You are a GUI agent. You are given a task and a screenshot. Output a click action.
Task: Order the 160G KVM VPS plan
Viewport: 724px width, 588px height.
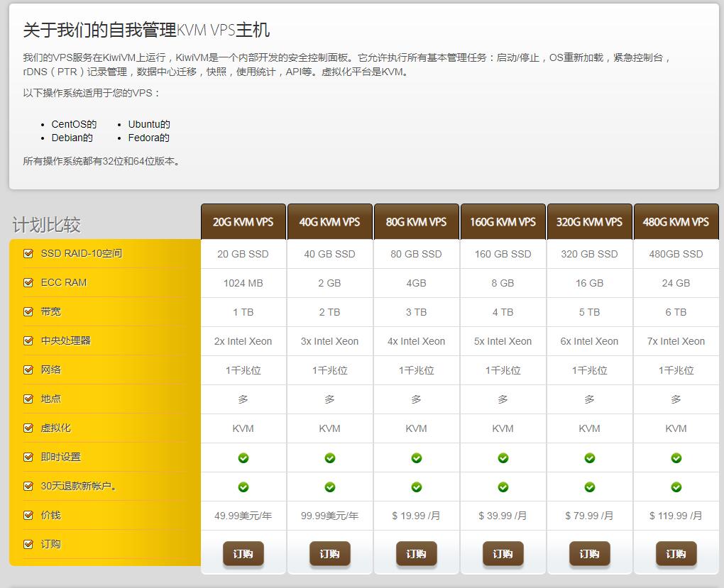[x=503, y=553]
